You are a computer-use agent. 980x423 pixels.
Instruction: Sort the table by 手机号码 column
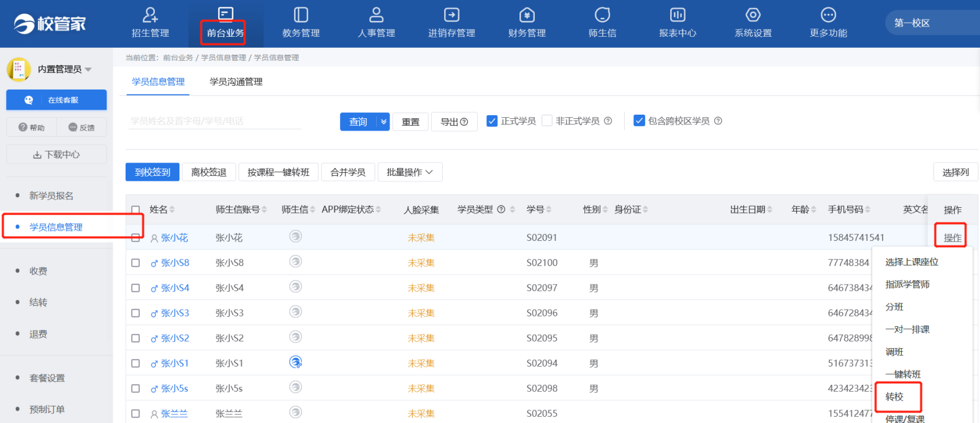click(x=868, y=210)
